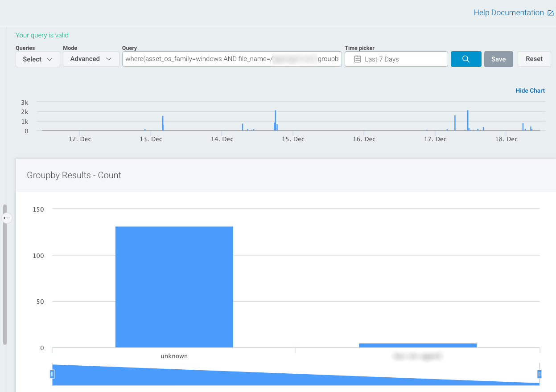The width and height of the screenshot is (556, 392).
Task: Click the blue range navigator area below the chart
Action: coord(296,375)
